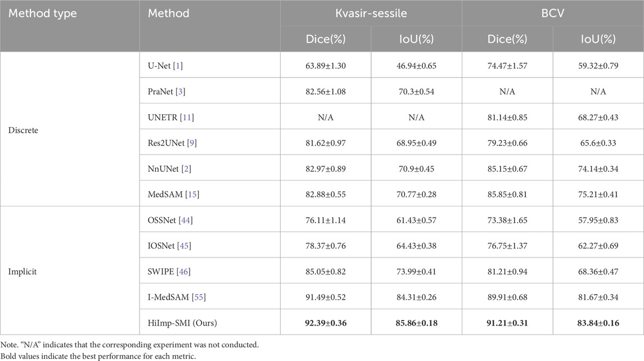Click the Method type header cell

pyautogui.click(x=70, y=26)
